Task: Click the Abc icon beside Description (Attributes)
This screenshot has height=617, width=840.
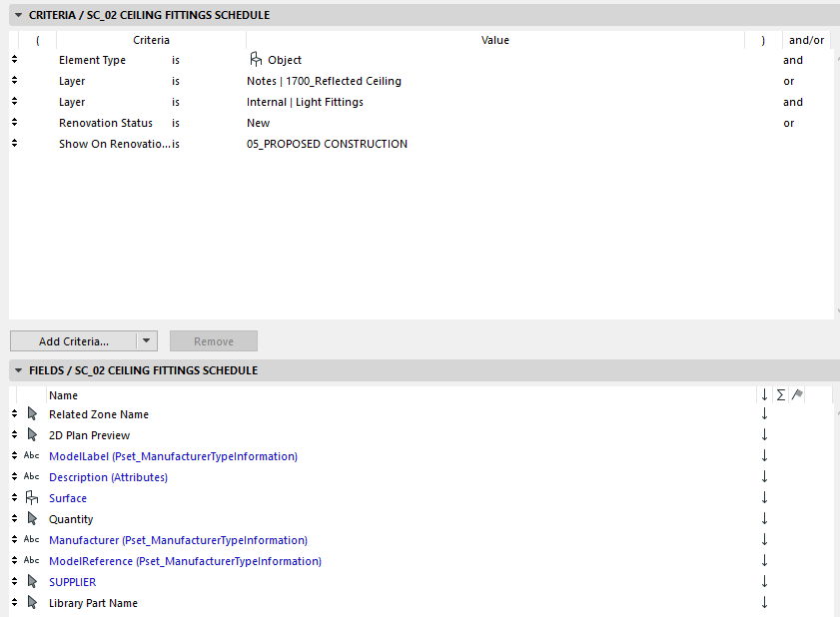Action: (x=31, y=476)
